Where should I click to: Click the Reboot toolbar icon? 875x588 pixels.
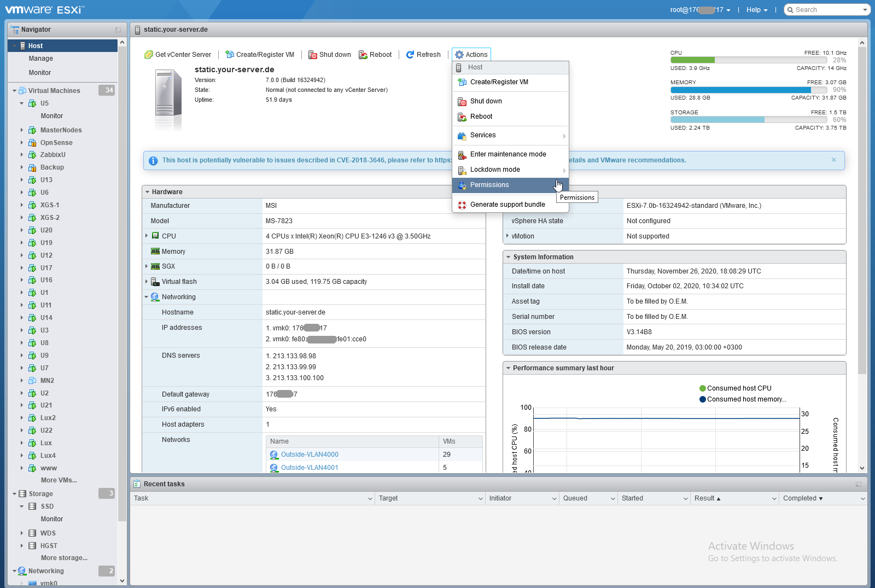coord(363,55)
